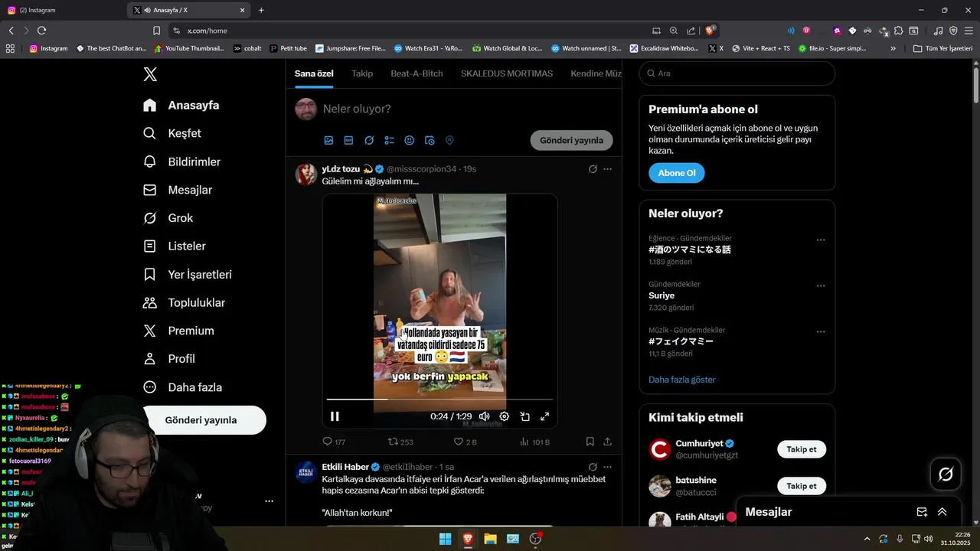Viewport: 980px width, 551px height.
Task: Open Keşfet explore page
Action: coord(172,133)
